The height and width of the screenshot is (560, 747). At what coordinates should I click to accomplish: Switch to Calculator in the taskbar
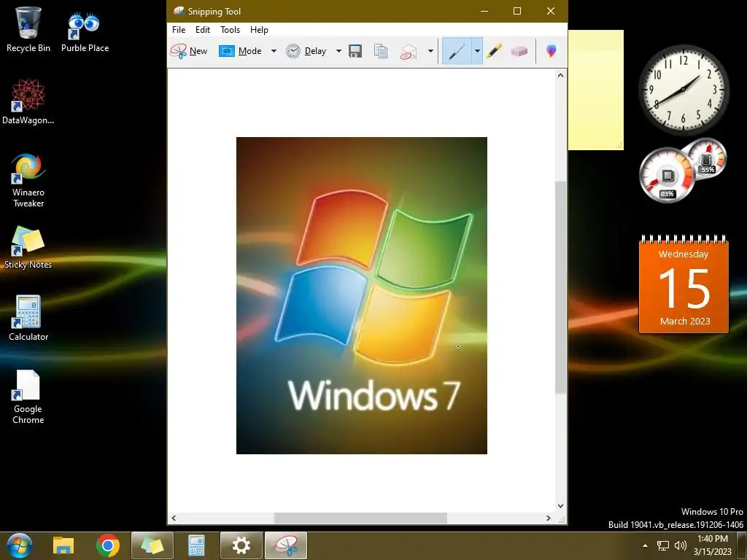[196, 545]
